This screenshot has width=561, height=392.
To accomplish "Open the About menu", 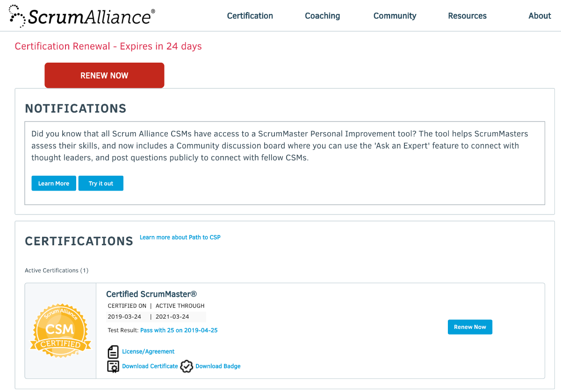I will click(539, 16).
